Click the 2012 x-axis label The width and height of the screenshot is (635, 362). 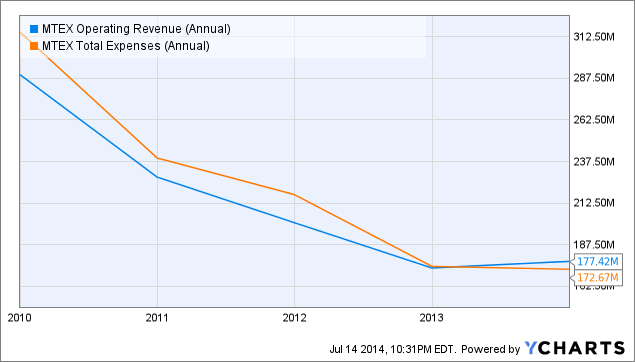[294, 318]
